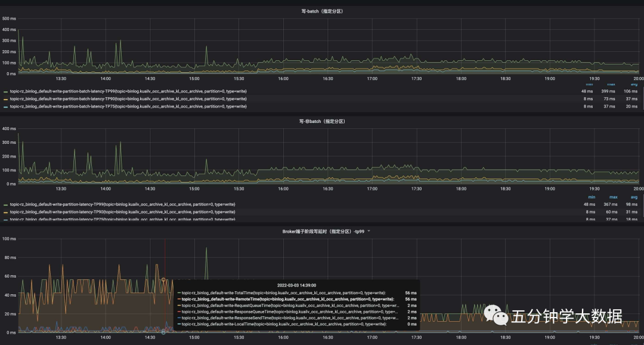The height and width of the screenshot is (345, 644).
Task: Click yellow swatch of partition-latency-TP90 series
Action: (x=6, y=212)
